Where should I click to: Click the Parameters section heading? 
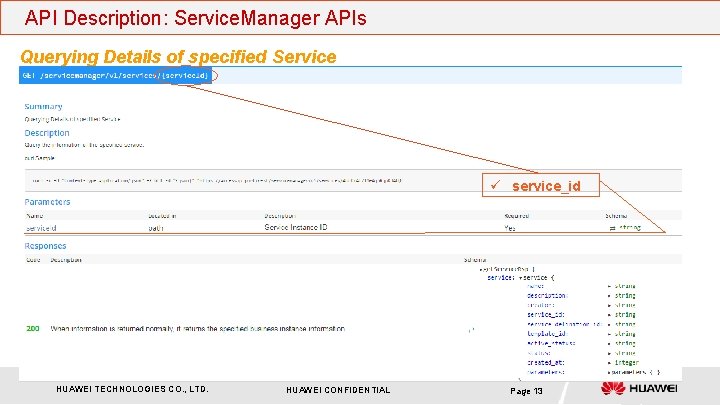pyautogui.click(x=47, y=202)
